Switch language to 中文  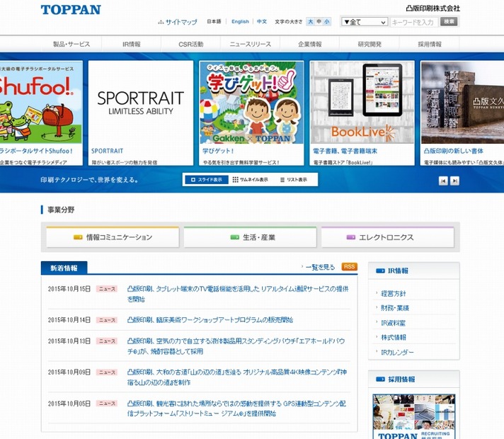262,21
